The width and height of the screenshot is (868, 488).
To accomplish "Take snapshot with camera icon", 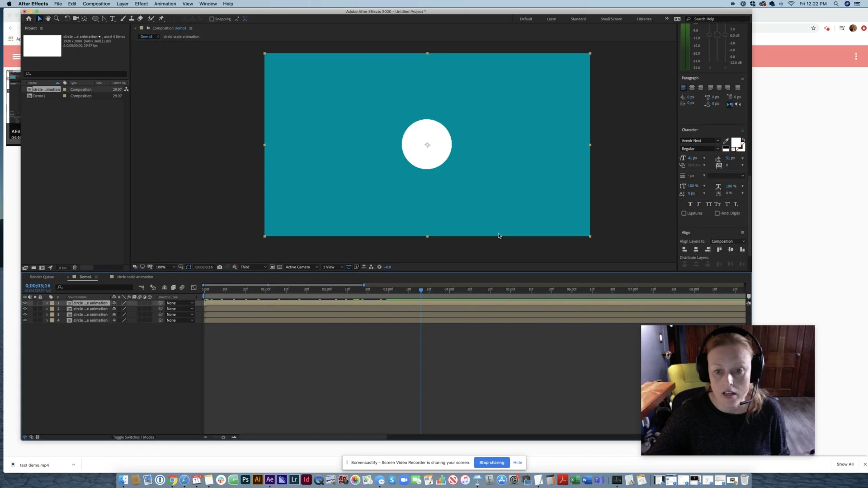I will pos(220,267).
